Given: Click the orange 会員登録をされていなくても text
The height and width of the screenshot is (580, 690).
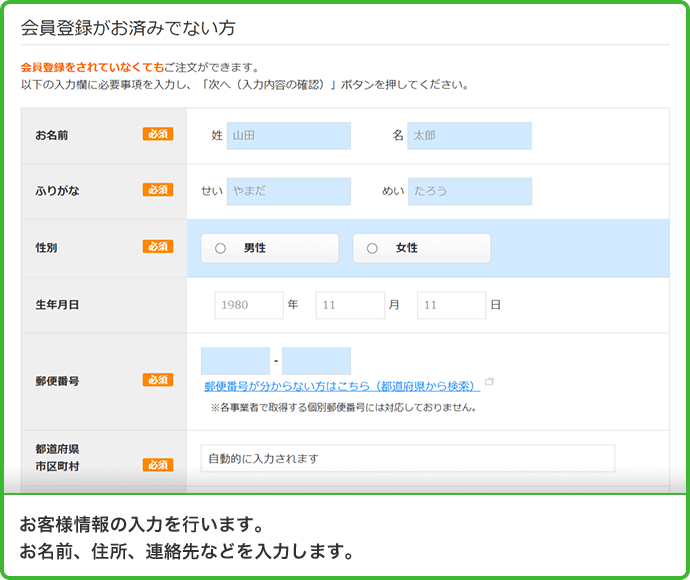Looking at the screenshot, I should coord(92,67).
